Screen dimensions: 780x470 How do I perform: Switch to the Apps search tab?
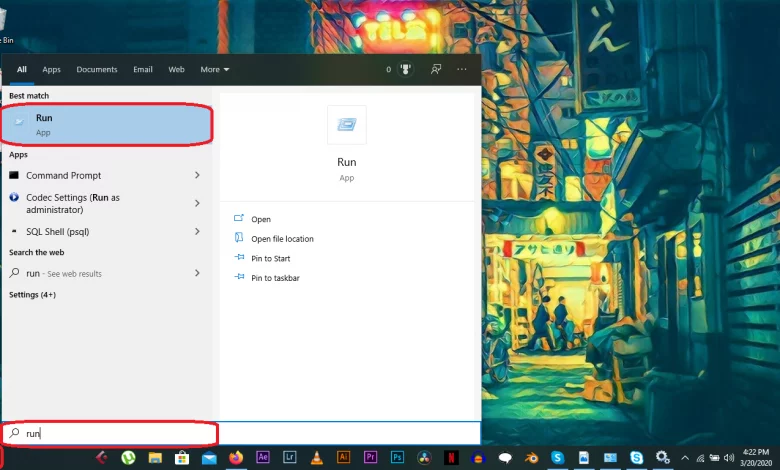click(51, 70)
